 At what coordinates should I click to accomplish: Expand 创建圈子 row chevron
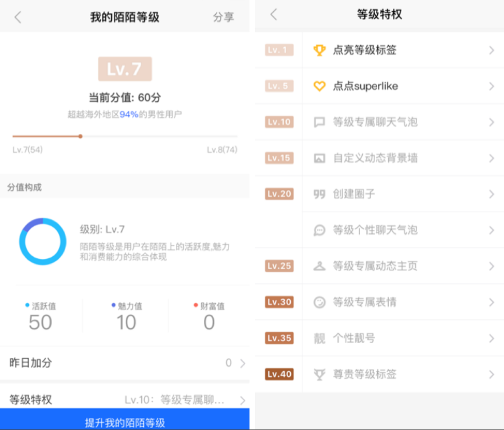tap(491, 194)
